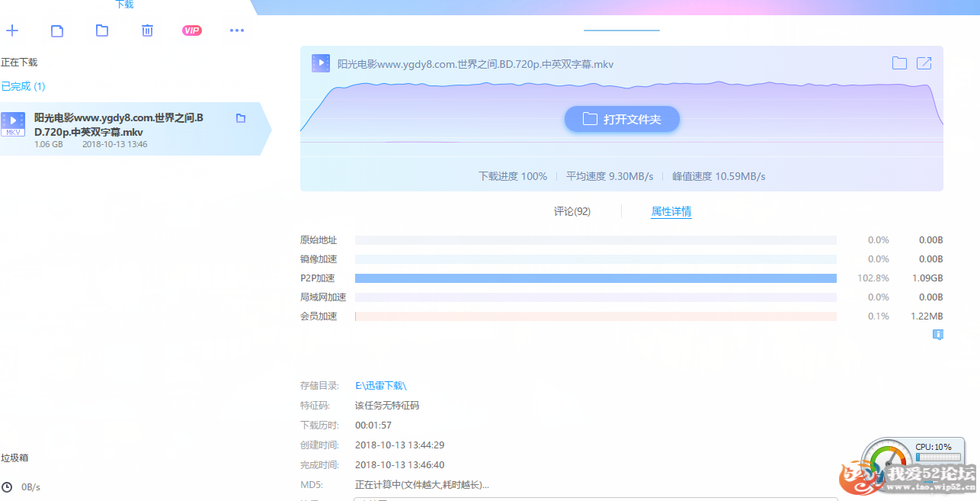This screenshot has height=501, width=980.
Task: Click the 峰值速度 10.59MB/s text
Action: coord(719,176)
